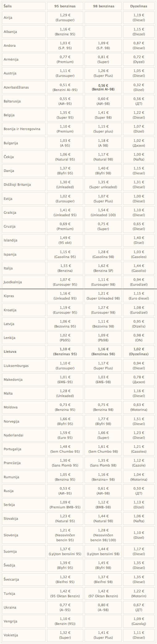Click the Dyzelinas column header
Screen dimensions: 157x644
[x=139, y=6]
